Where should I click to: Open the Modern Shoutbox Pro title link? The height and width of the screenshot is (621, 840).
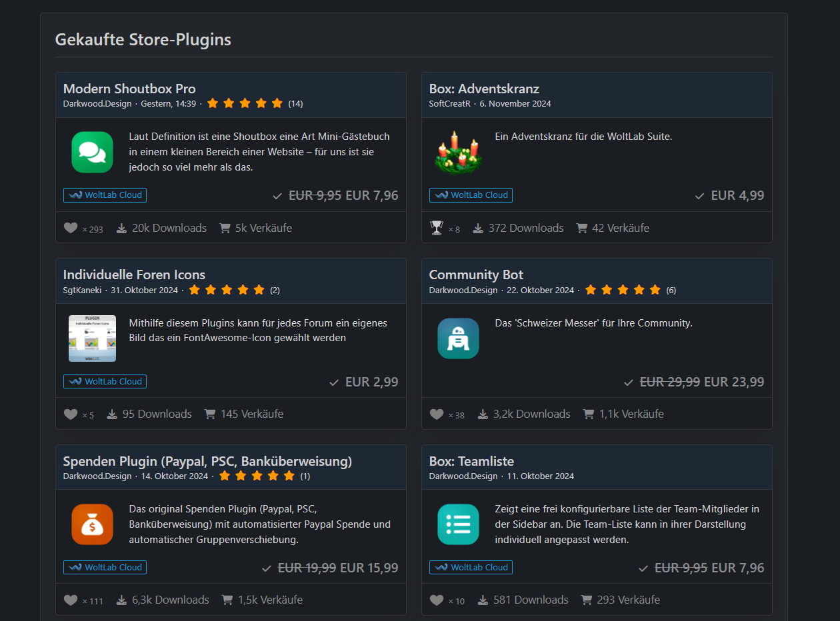129,89
